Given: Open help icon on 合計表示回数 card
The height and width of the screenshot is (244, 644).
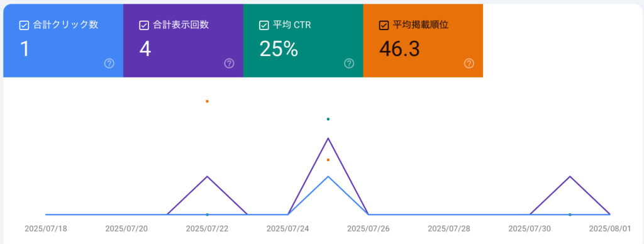Looking at the screenshot, I should 229,64.
